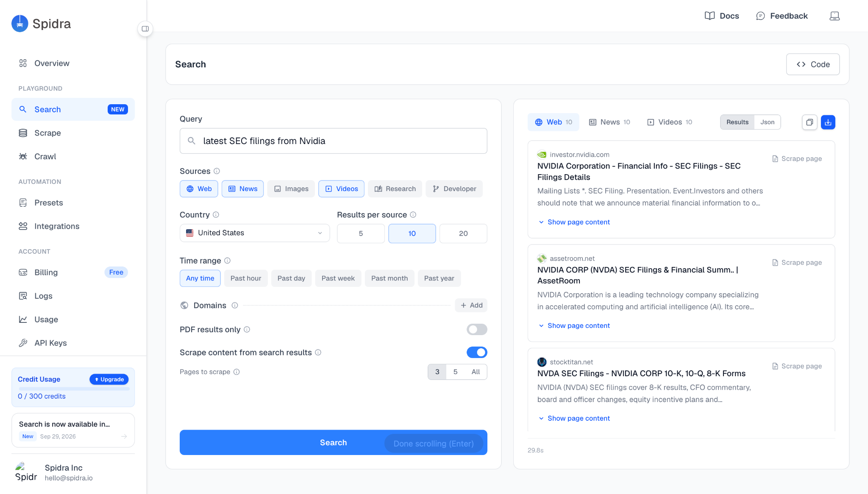Copy results with the copy icon
Screen dimensions: 868x494
click(x=810, y=122)
